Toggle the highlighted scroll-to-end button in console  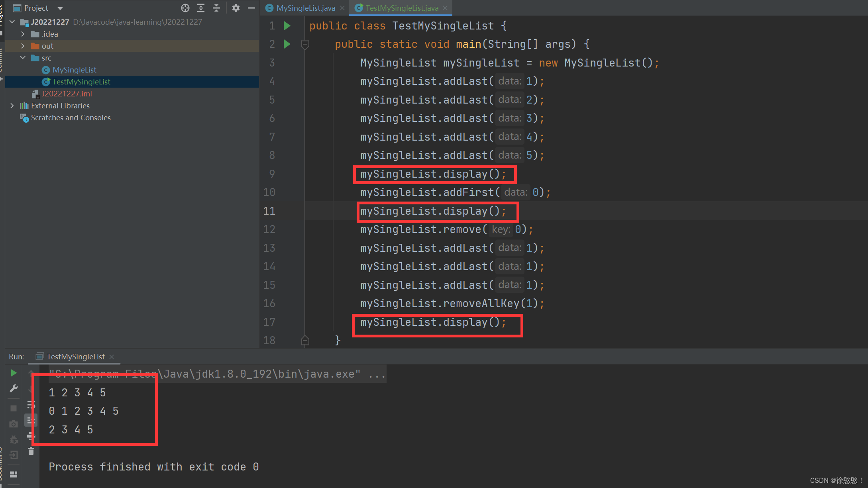coord(31,420)
